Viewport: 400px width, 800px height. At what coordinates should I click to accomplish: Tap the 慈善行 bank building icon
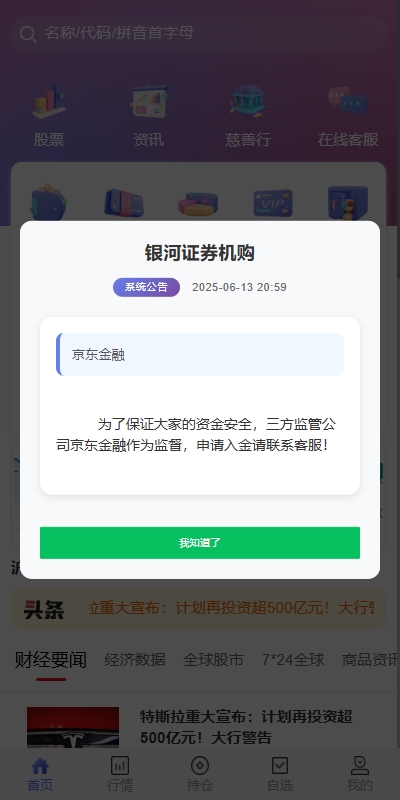(x=248, y=101)
